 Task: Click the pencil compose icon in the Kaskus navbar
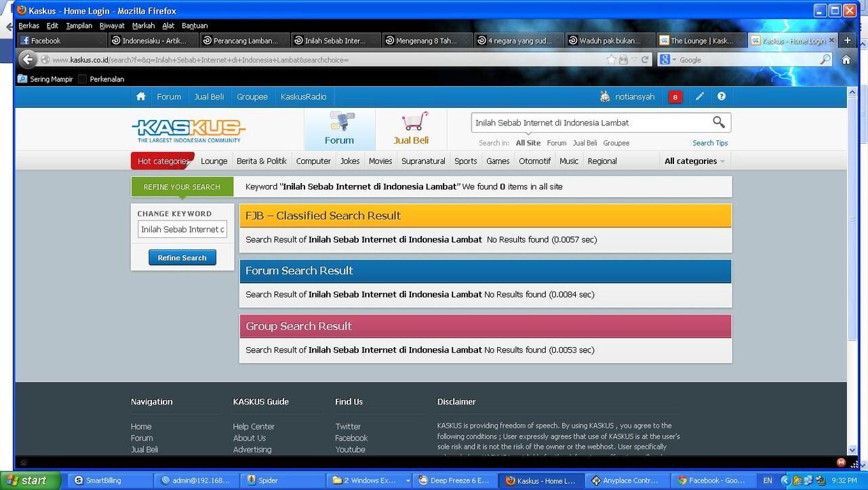[x=700, y=96]
